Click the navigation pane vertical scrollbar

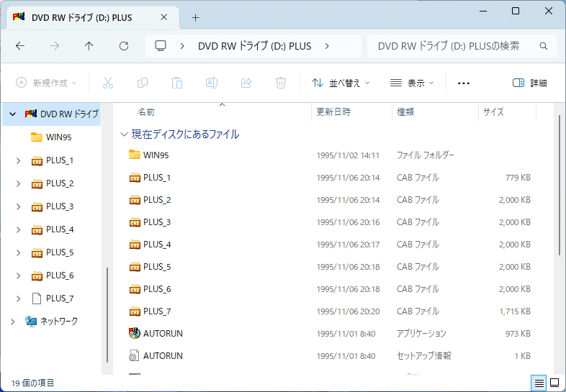[x=107, y=315]
